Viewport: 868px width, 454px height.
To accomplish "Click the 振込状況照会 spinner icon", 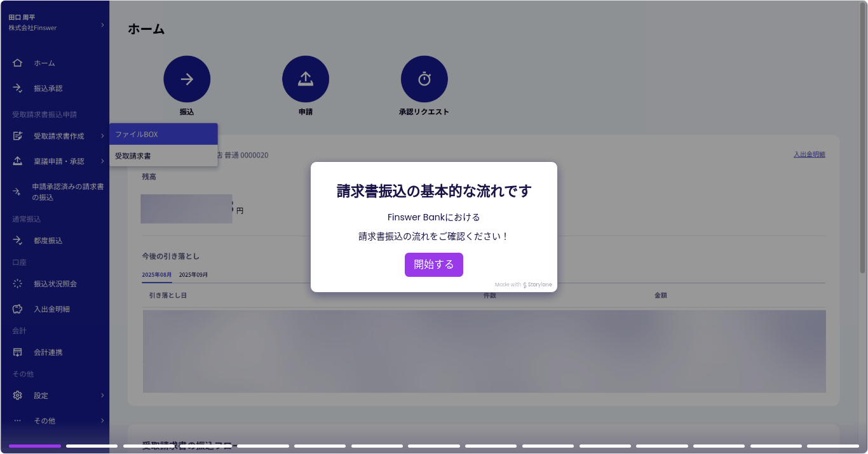I will [18, 284].
